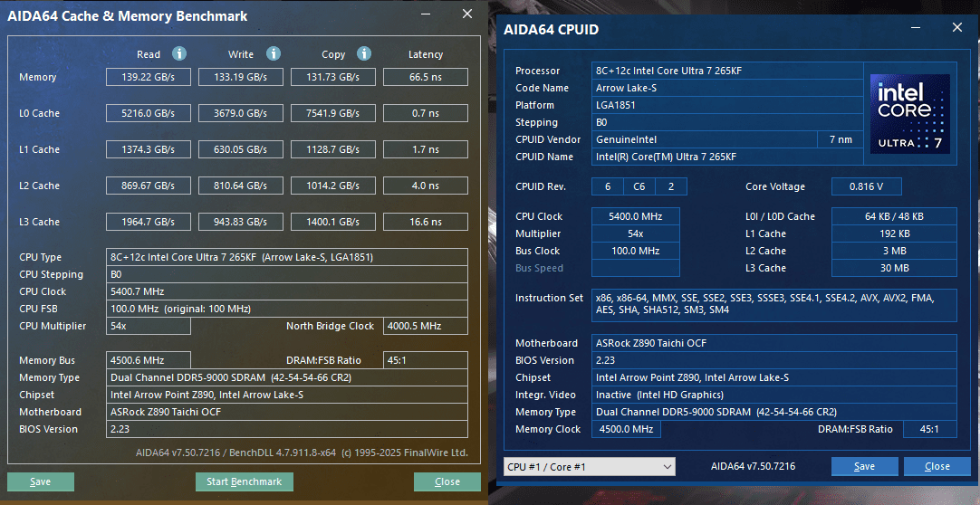Click the Start Benchmark button

pyautogui.click(x=245, y=481)
